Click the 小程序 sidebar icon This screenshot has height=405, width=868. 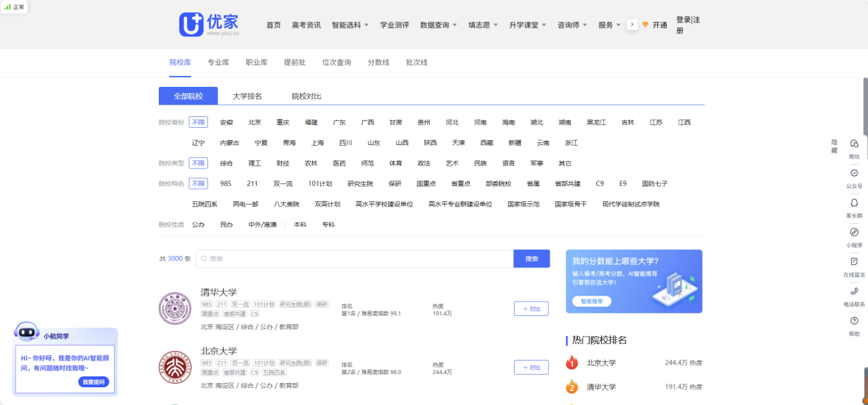pos(854,233)
